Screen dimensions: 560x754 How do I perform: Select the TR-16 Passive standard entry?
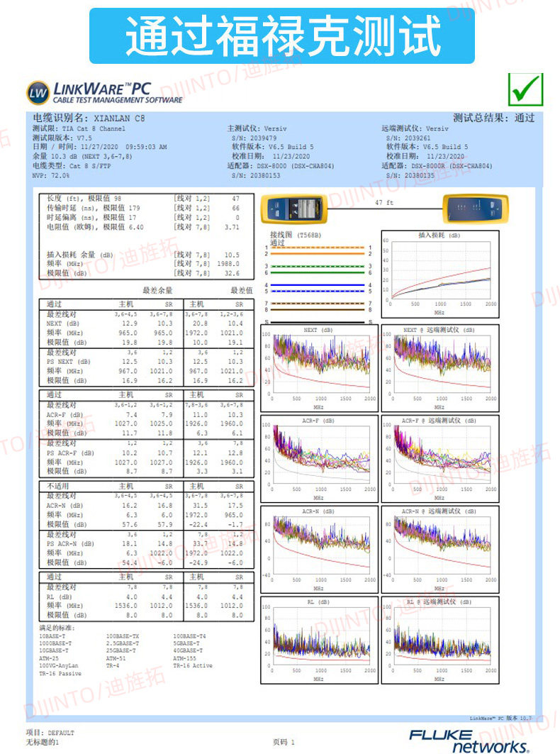click(x=60, y=673)
